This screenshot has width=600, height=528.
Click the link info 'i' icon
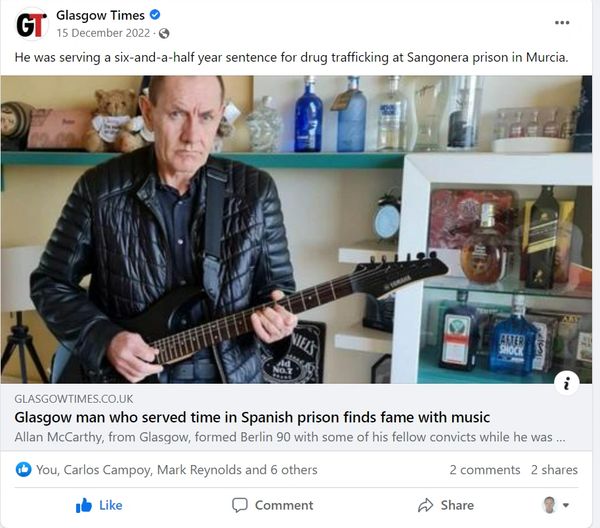566,383
